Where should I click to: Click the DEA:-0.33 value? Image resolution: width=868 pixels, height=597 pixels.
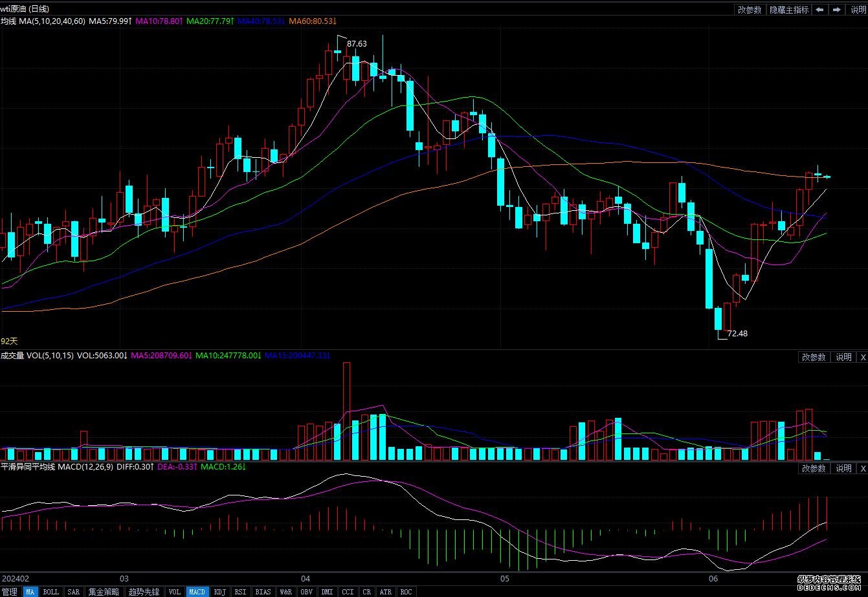[179, 467]
